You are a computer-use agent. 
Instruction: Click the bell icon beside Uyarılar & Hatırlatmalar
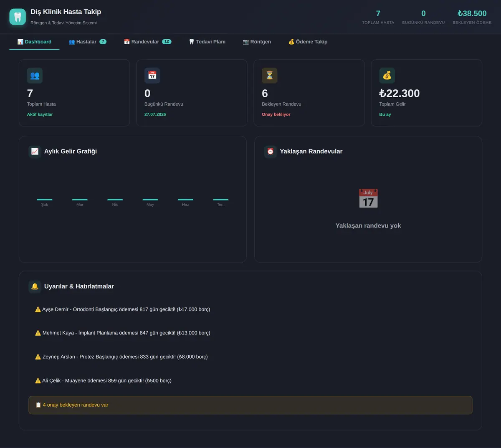pyautogui.click(x=35, y=286)
